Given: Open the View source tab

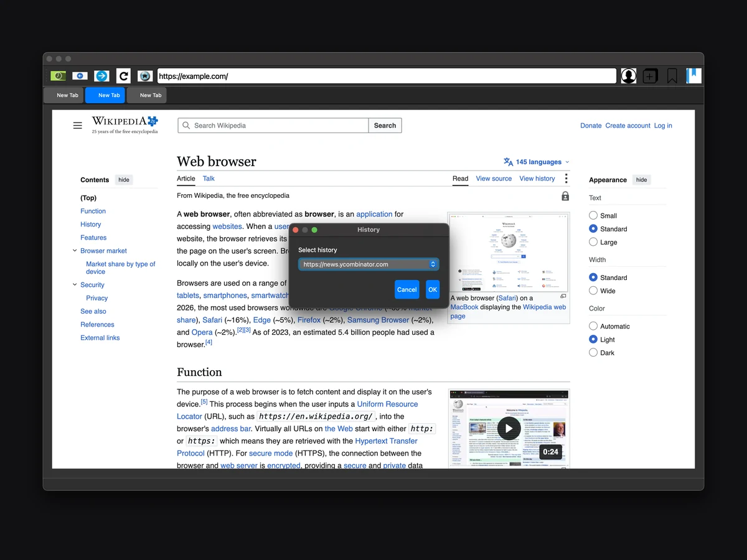Looking at the screenshot, I should 494,179.
